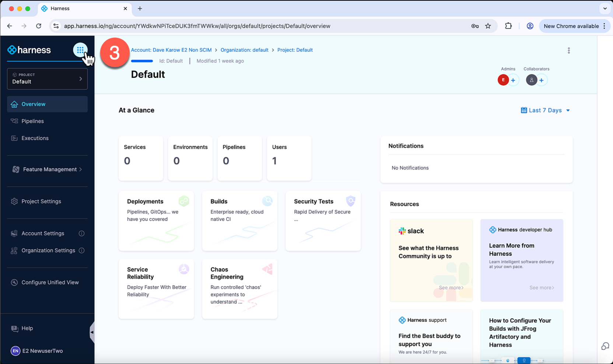Click See more on Slack card
The height and width of the screenshot is (364, 613).
pyautogui.click(x=451, y=288)
